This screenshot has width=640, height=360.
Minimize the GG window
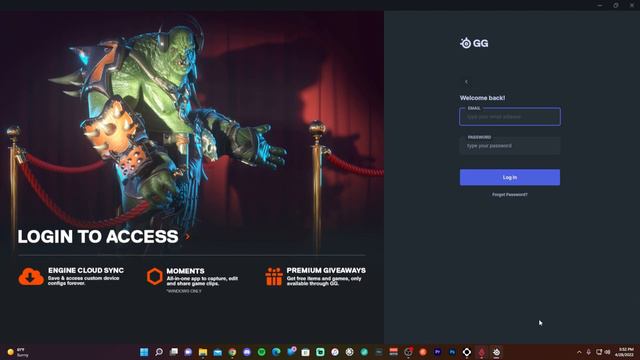pyautogui.click(x=600, y=5)
